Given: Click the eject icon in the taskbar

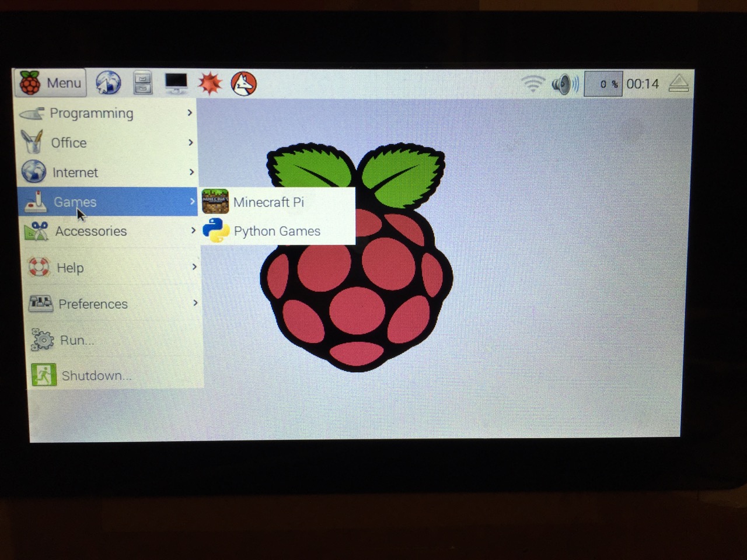Looking at the screenshot, I should 678,83.
